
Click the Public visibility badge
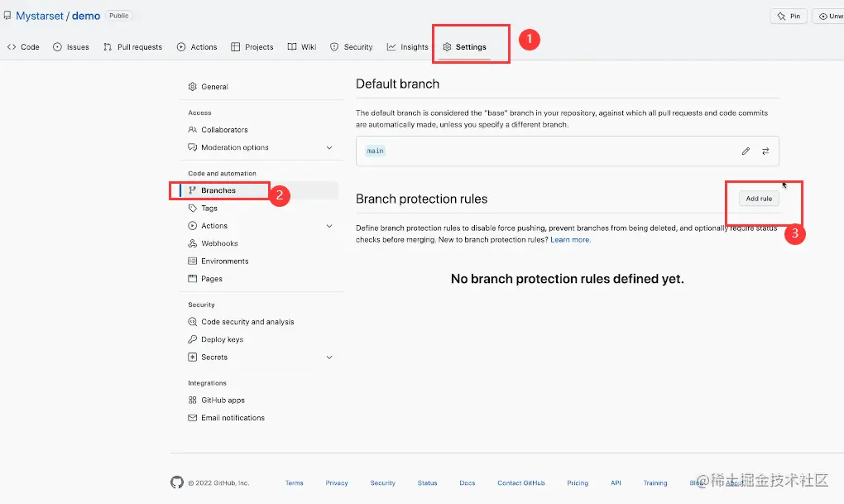(x=119, y=16)
